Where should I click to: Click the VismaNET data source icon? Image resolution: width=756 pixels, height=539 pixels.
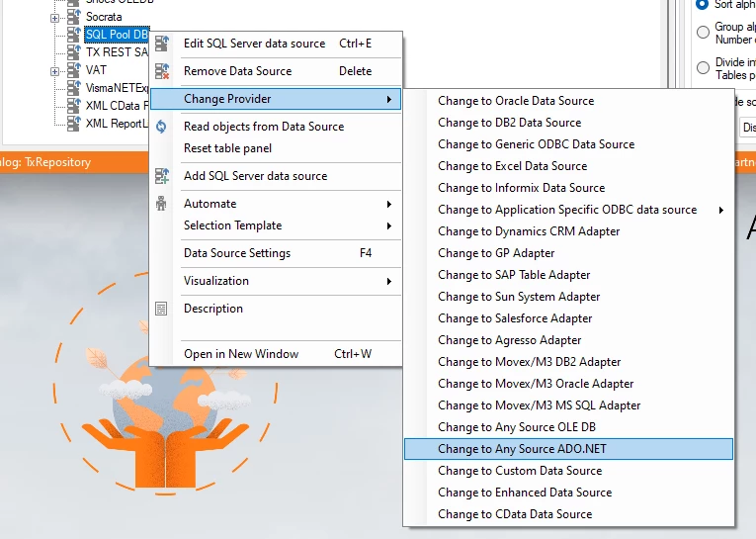coord(74,88)
